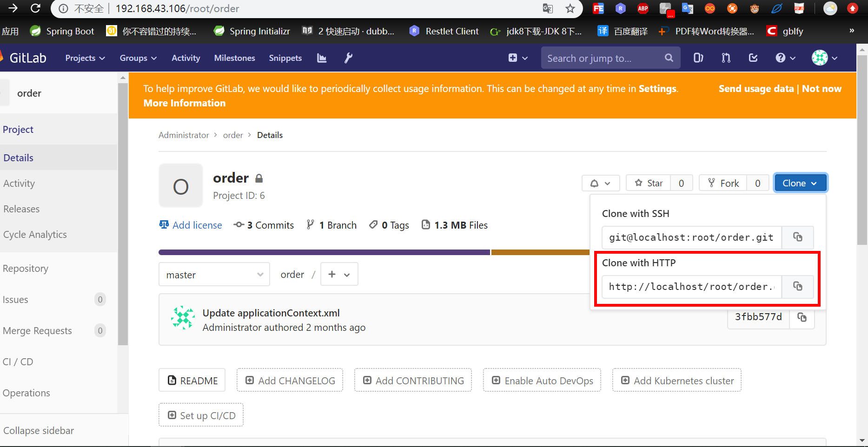
Task: Click Enable Auto DevOps
Action: point(542,381)
